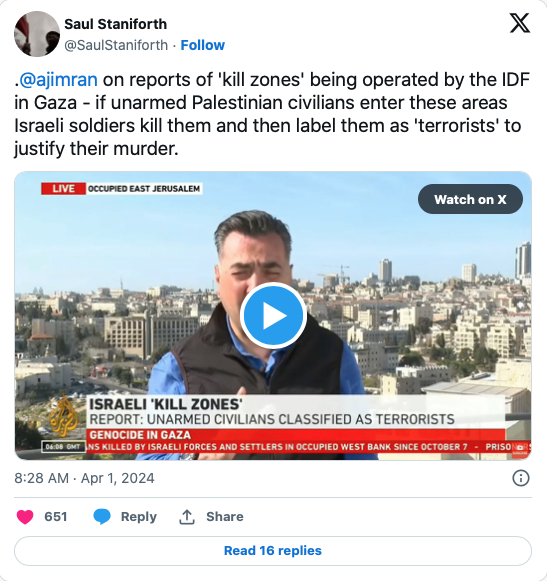This screenshot has width=547, height=581.
Task: Click the Watch on X button
Action: pos(470,199)
